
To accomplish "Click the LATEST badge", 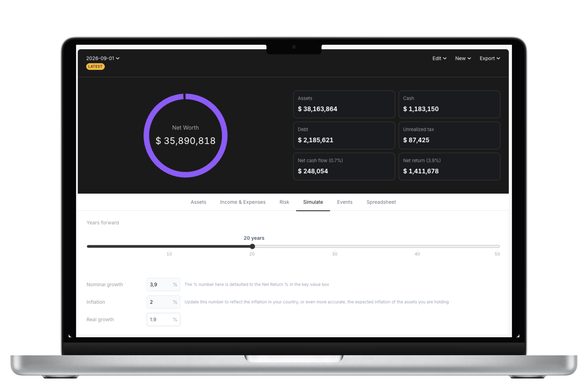I will (95, 66).
